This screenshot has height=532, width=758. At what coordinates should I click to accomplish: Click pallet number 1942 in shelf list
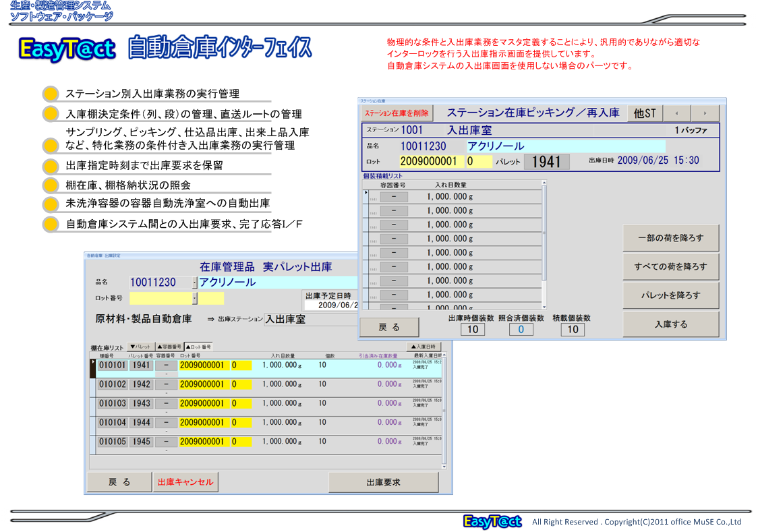pyautogui.click(x=141, y=384)
